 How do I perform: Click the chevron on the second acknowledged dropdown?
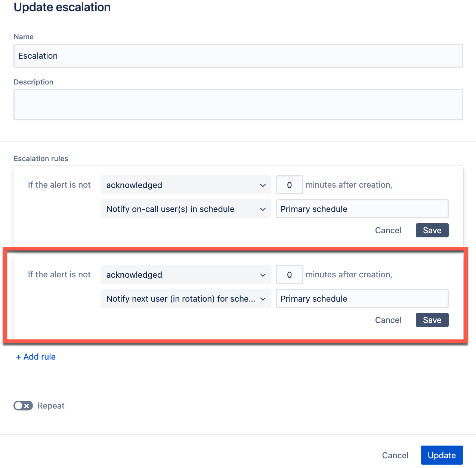263,274
